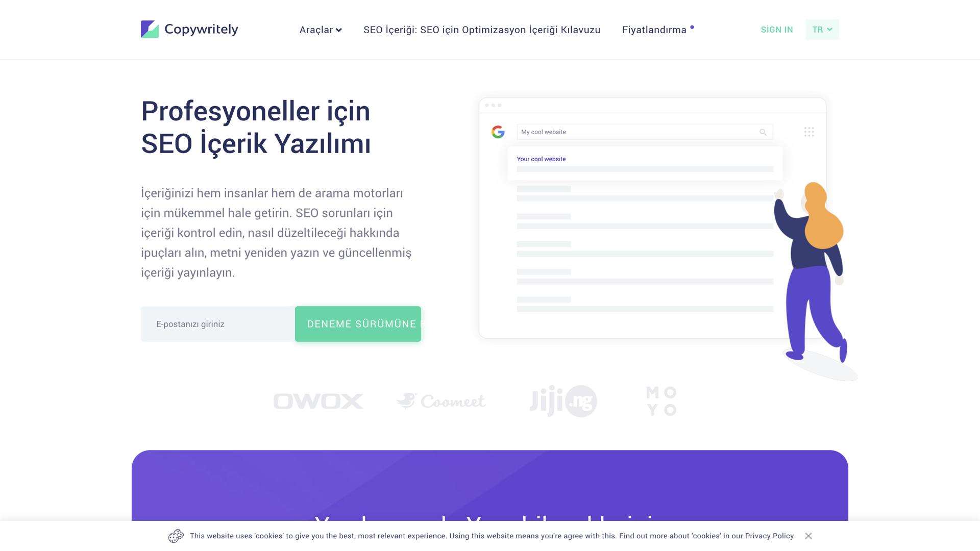Click the Google logo in the illustration

coord(498,132)
